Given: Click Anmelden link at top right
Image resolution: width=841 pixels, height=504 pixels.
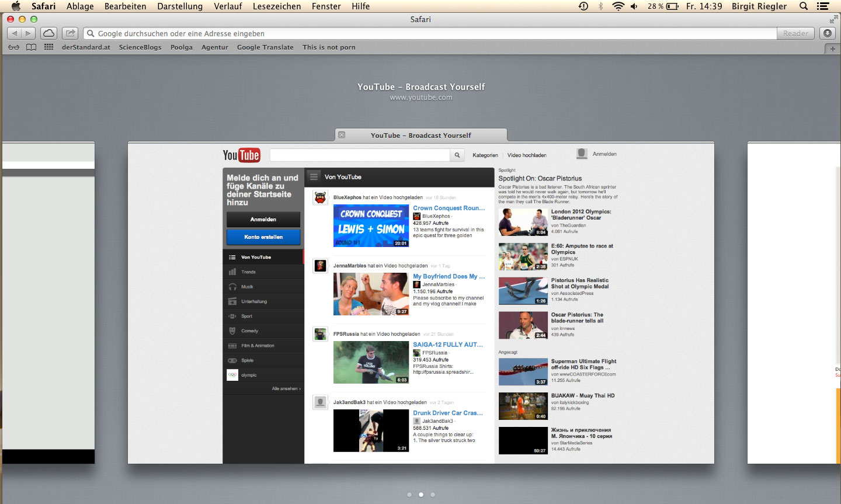Looking at the screenshot, I should (x=604, y=154).
